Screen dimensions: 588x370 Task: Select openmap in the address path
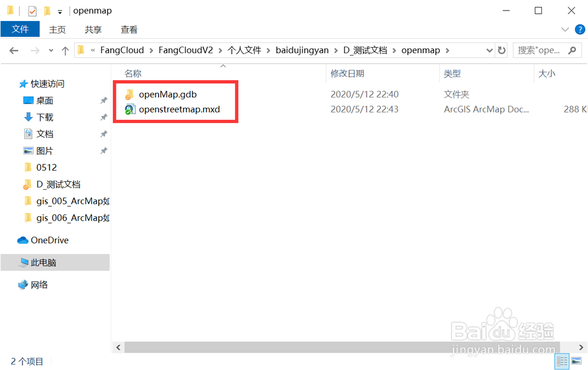(x=420, y=50)
